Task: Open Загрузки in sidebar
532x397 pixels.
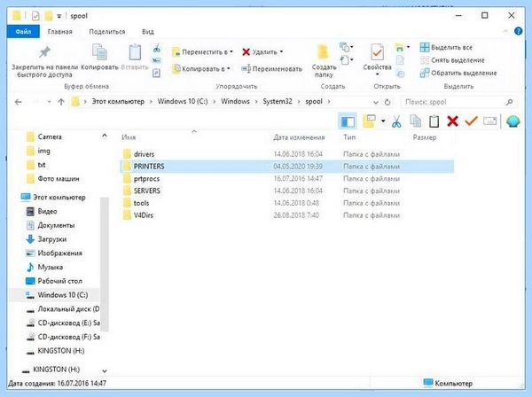Action: 52,239
